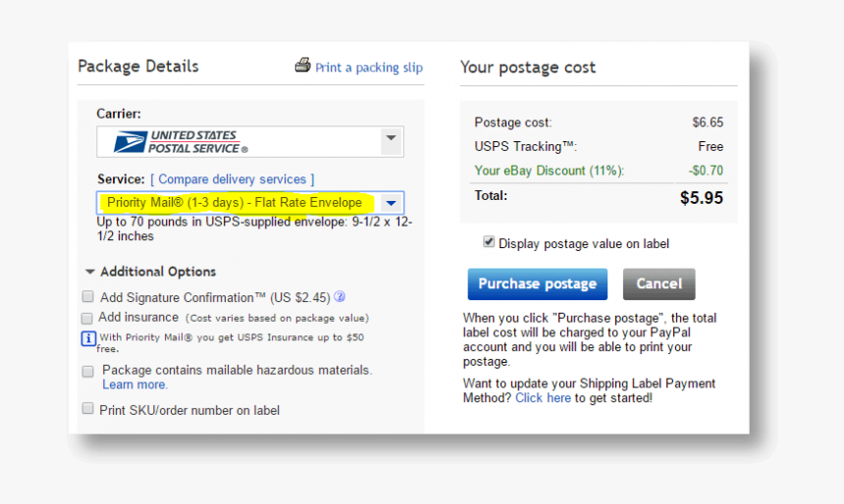Open the Carrier dropdown arrow
This screenshot has width=844, height=504.
pyautogui.click(x=391, y=139)
